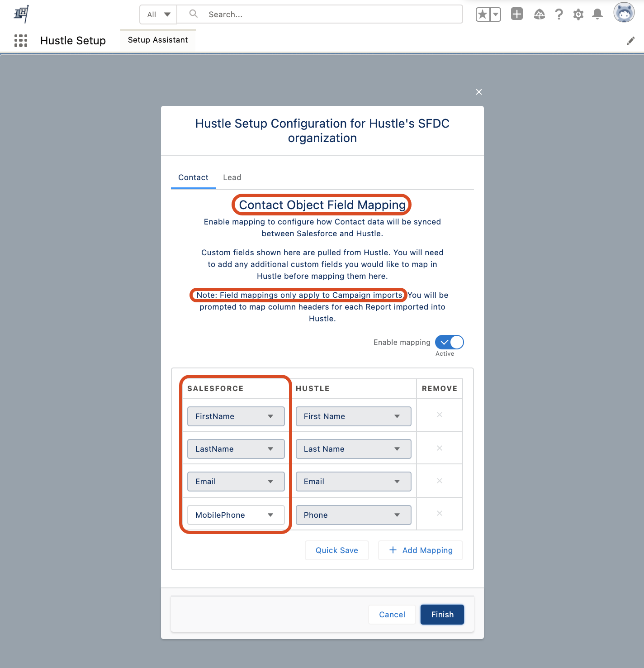Image resolution: width=644 pixels, height=668 pixels.
Task: Remove the FirstName mapping row
Action: click(x=440, y=415)
